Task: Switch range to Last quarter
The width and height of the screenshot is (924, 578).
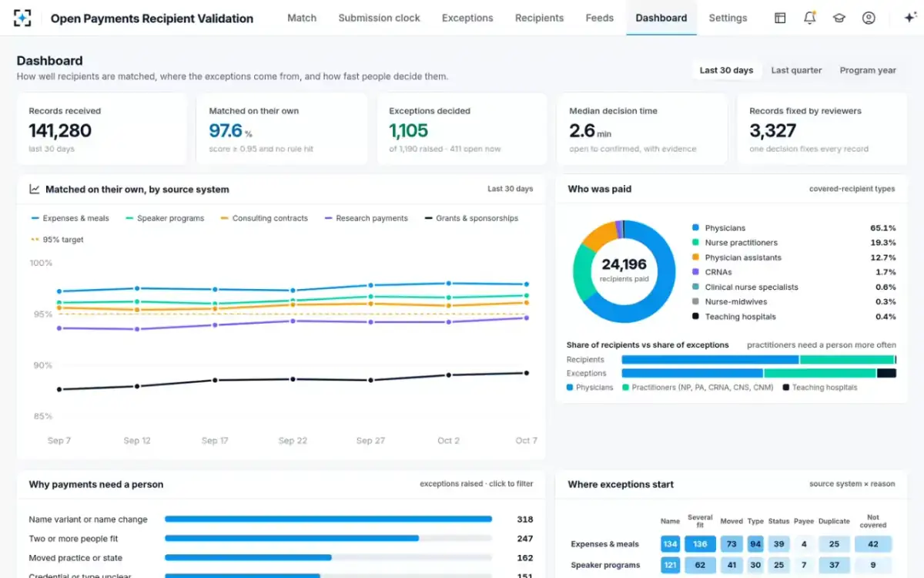Action: (x=796, y=70)
